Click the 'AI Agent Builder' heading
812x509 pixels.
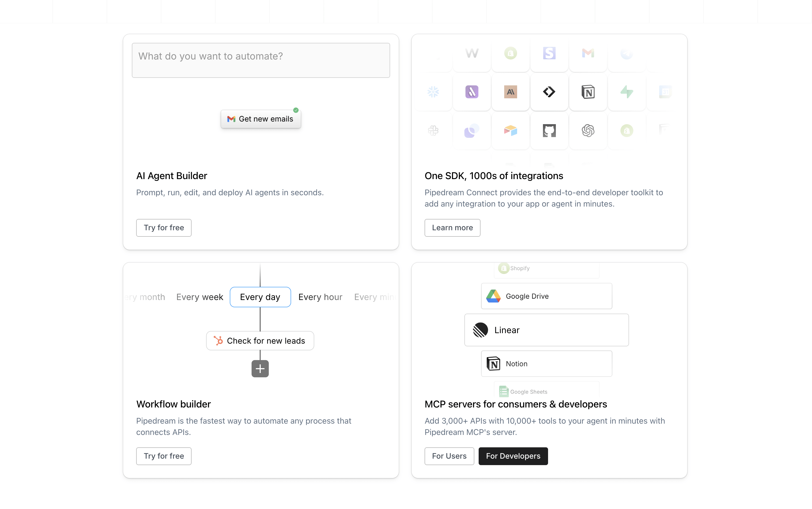[171, 176]
